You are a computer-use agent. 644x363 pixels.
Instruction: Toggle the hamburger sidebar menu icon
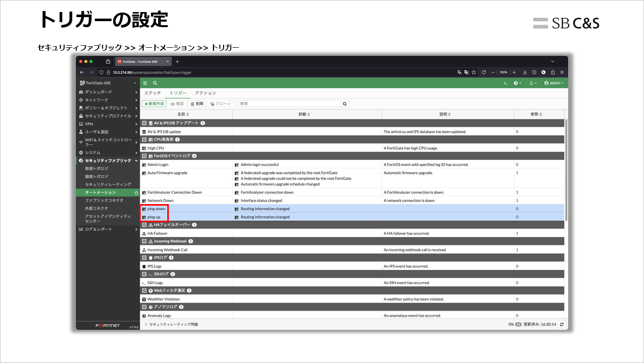pyautogui.click(x=145, y=83)
